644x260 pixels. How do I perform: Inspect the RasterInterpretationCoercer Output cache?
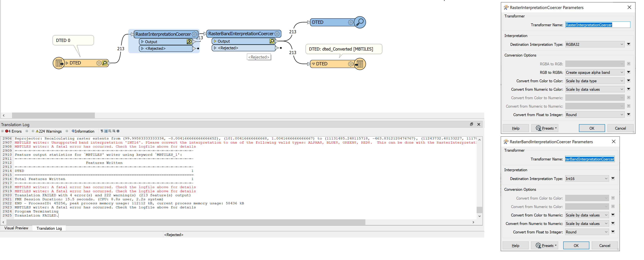point(189,42)
